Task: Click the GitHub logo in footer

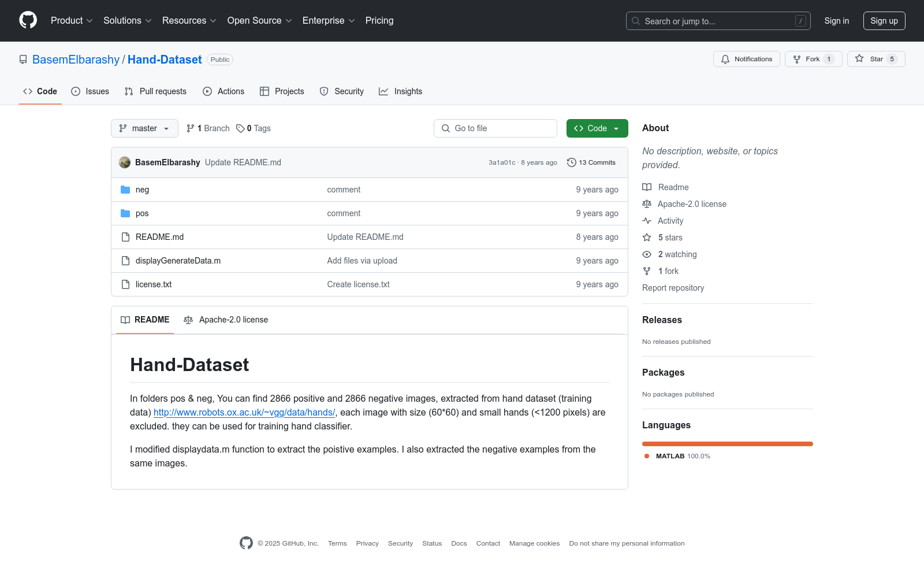Action: 246,543
